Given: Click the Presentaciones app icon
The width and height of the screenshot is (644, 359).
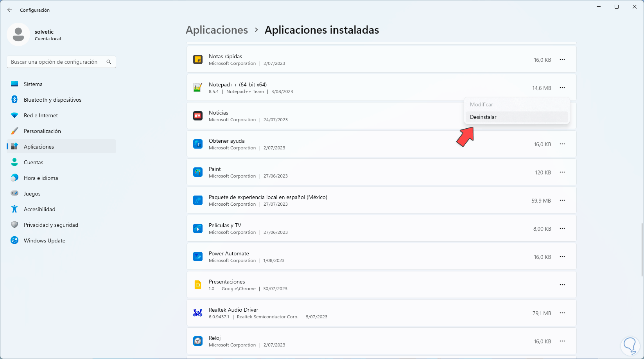Looking at the screenshot, I should 198,285.
